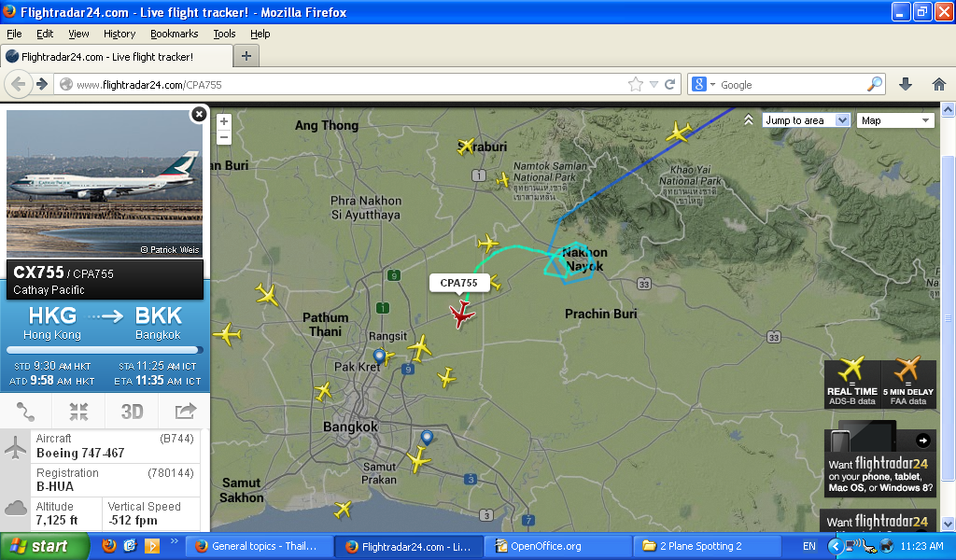Click the flight progress bar
Viewport: 956px width, 560px height.
pyautogui.click(x=105, y=350)
